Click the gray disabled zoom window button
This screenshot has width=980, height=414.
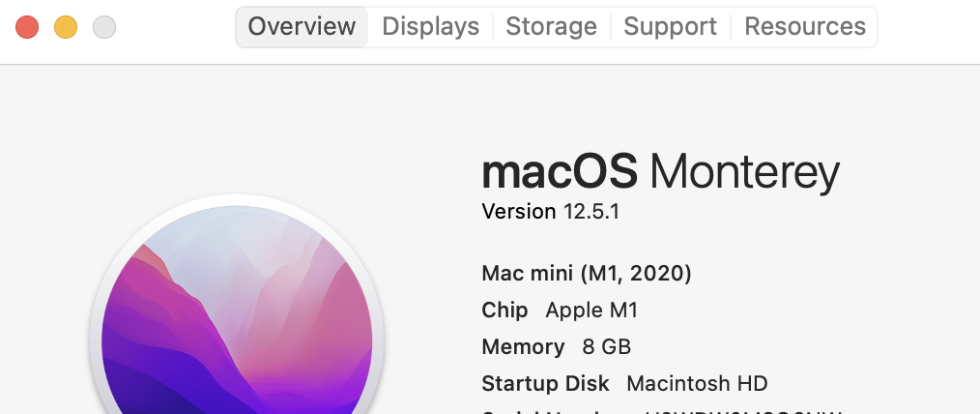(x=104, y=27)
